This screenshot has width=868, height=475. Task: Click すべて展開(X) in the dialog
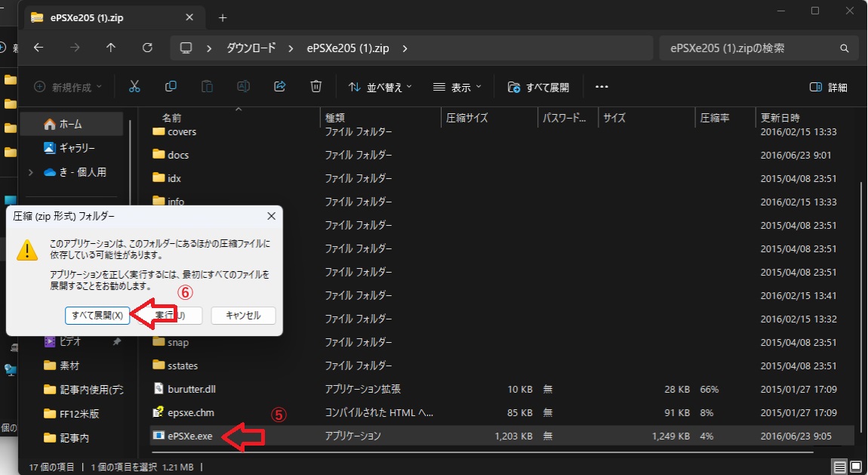(x=97, y=316)
